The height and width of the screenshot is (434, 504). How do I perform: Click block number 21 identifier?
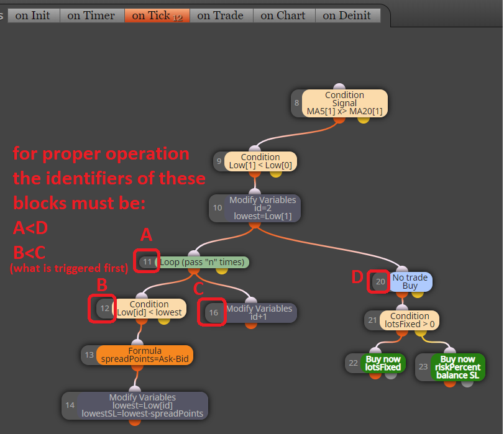(372, 320)
